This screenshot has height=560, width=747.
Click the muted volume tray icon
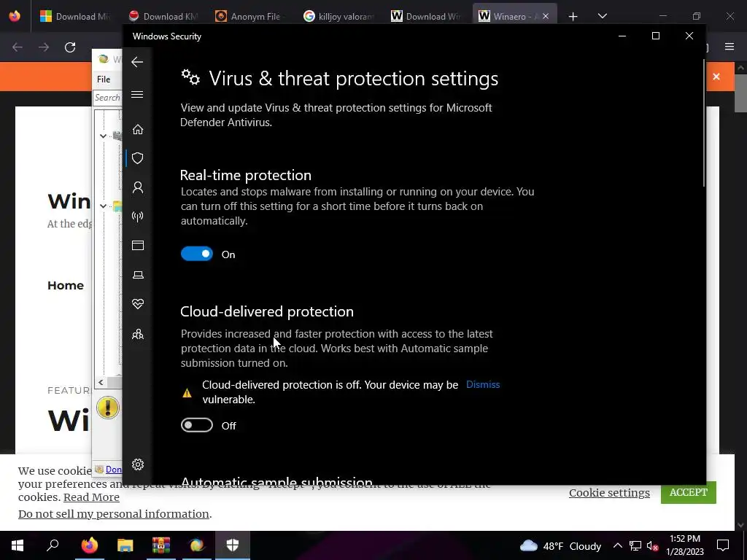653,546
